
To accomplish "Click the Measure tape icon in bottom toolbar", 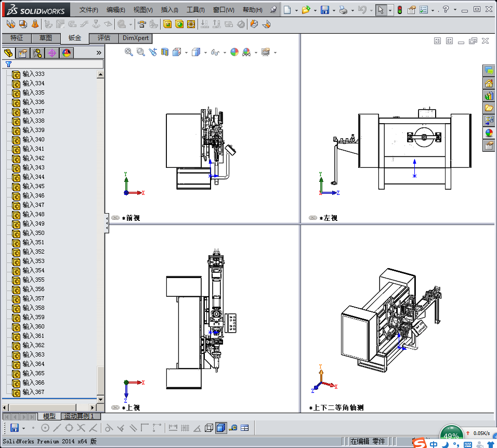I will [233, 428].
